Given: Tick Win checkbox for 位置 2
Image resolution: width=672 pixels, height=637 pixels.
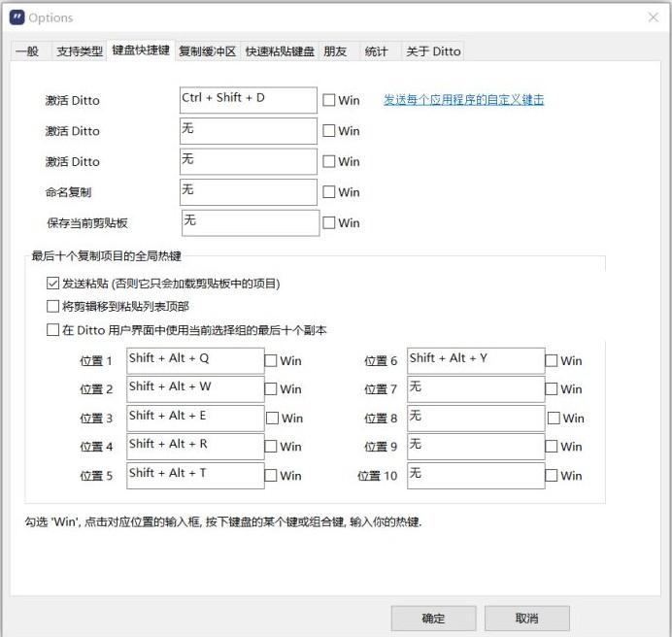Looking at the screenshot, I should tap(270, 389).
